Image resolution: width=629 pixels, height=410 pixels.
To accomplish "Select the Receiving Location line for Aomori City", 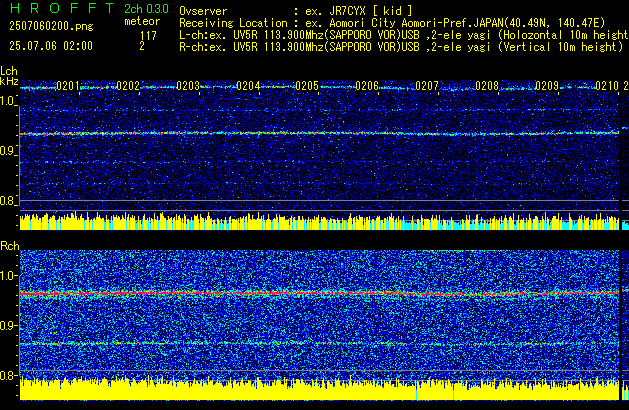I will coord(392,23).
